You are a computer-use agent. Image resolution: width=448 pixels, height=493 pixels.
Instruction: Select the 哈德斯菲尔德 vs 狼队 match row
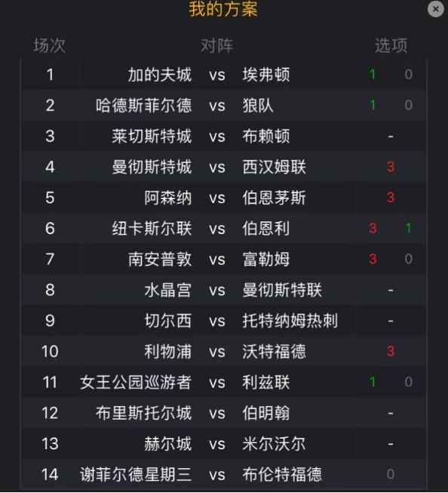click(223, 106)
